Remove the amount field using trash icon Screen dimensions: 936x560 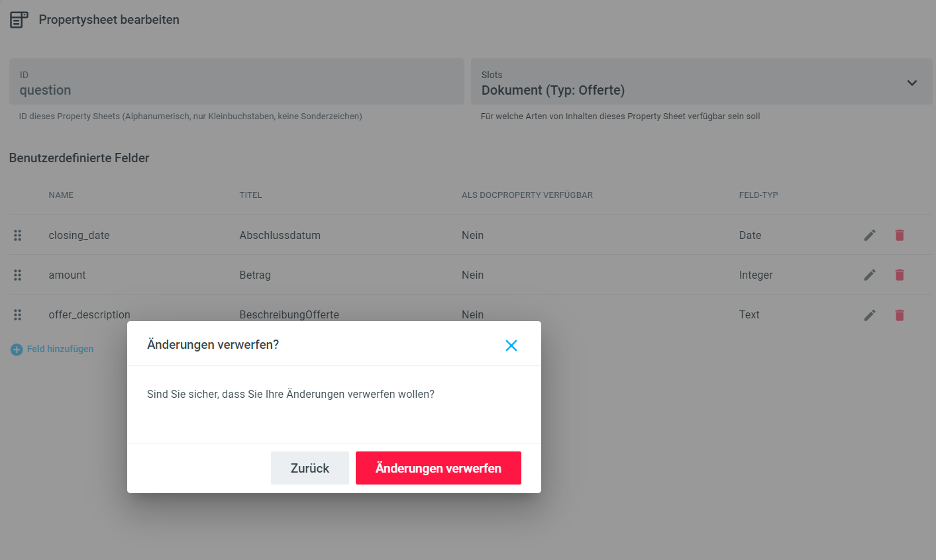click(x=900, y=275)
